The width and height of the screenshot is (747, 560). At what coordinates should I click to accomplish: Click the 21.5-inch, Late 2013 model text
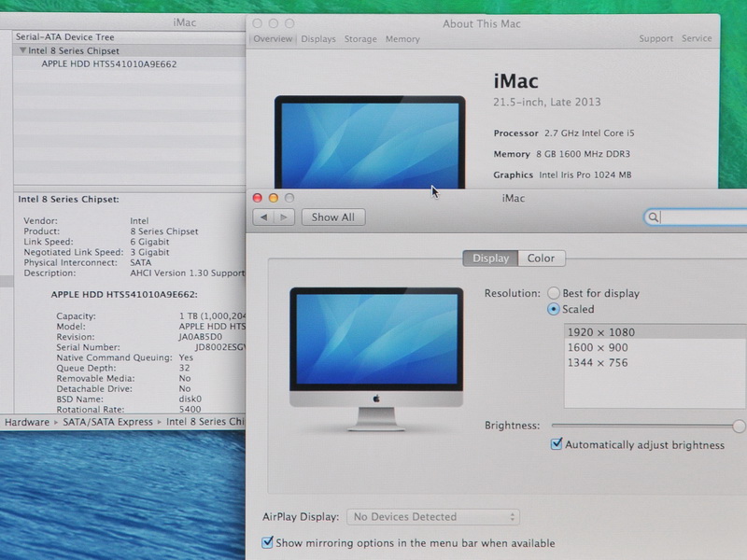(x=547, y=102)
